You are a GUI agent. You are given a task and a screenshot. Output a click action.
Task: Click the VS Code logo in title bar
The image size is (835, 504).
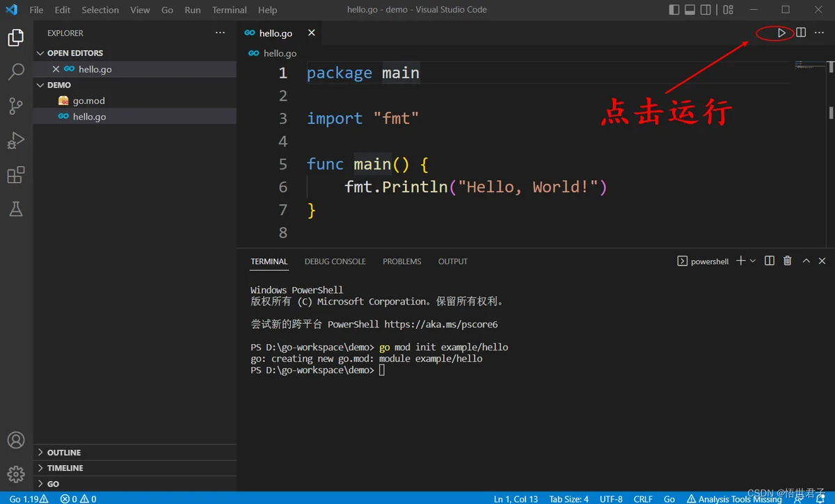(11, 10)
